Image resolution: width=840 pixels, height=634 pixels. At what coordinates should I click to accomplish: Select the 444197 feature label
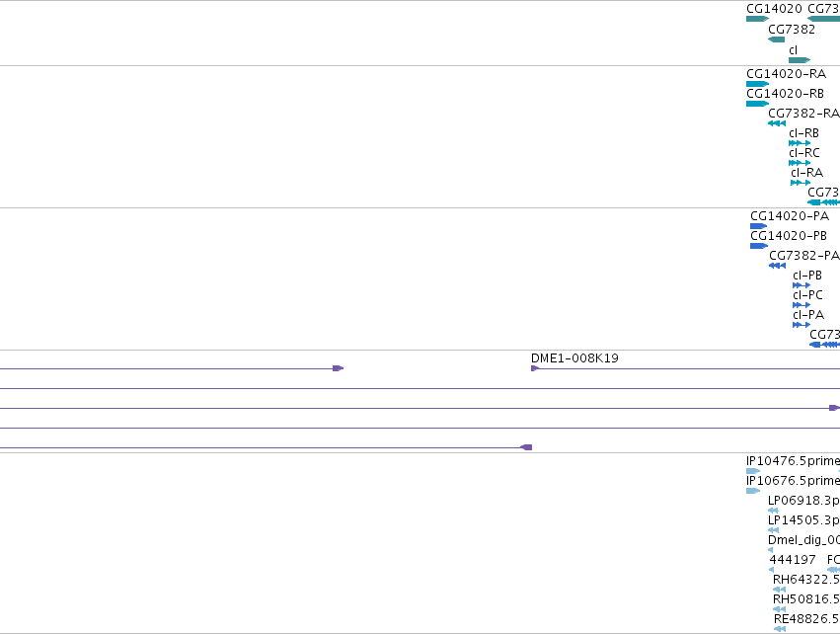(793, 560)
